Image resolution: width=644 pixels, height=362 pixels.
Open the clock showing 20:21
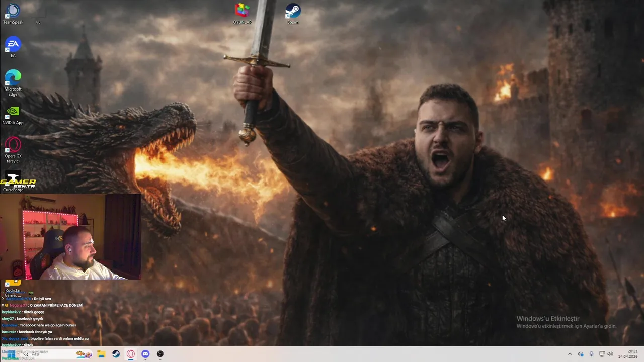[x=628, y=354]
